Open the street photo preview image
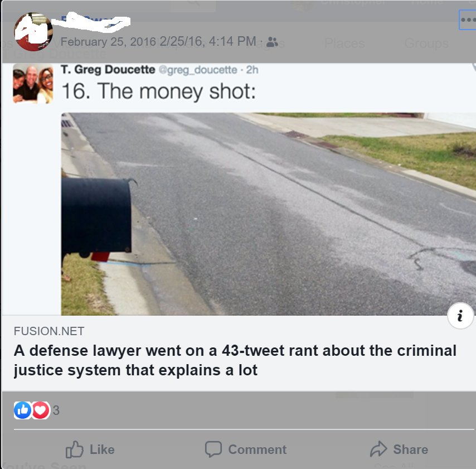Image resolution: width=476 pixels, height=469 pixels. 268,214
